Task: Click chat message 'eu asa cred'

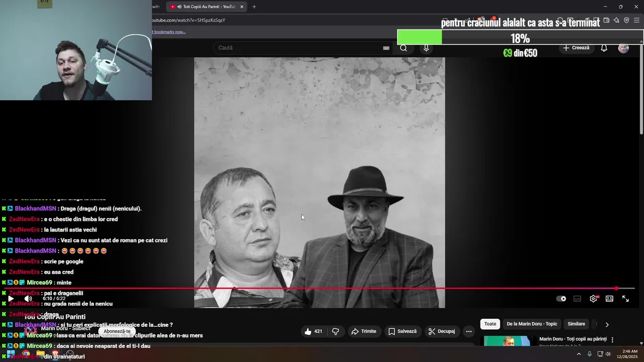Action: click(x=59, y=272)
